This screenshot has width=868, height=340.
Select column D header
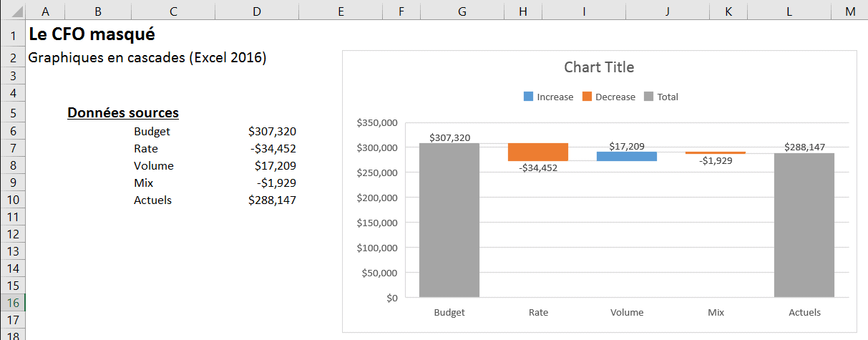pyautogui.click(x=257, y=10)
